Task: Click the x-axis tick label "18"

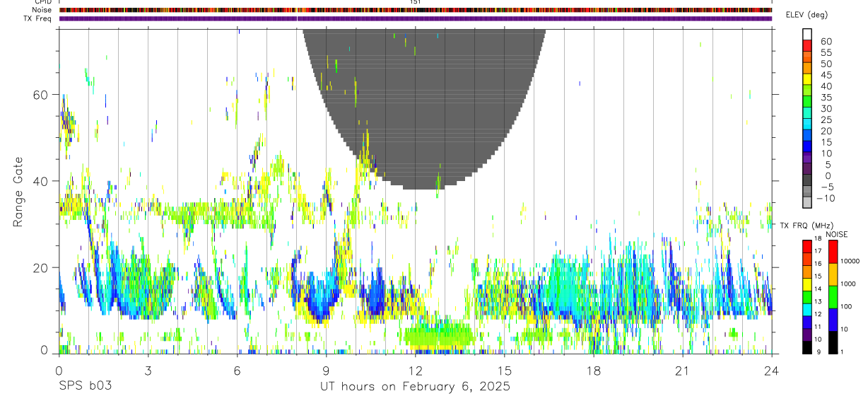Action: 593,371
